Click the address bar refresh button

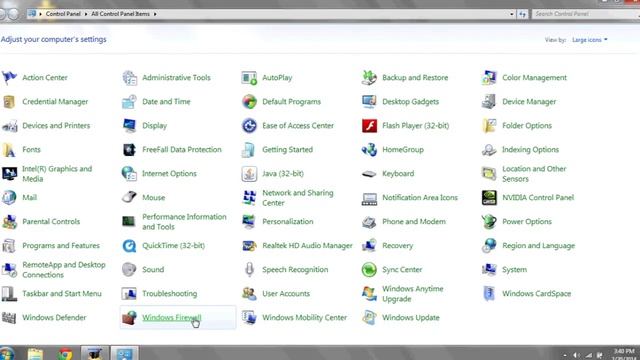point(522,14)
